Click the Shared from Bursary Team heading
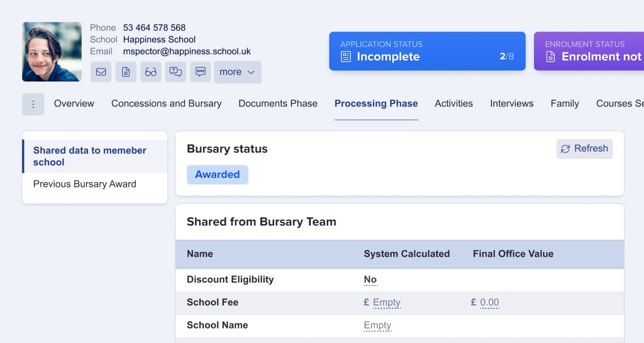Viewport: 644px width, 343px height. click(x=261, y=222)
